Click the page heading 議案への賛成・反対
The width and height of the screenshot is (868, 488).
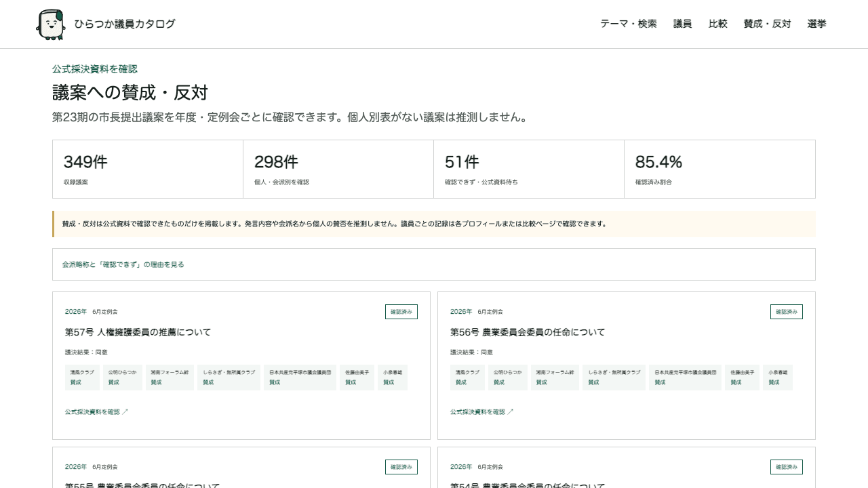(x=130, y=93)
